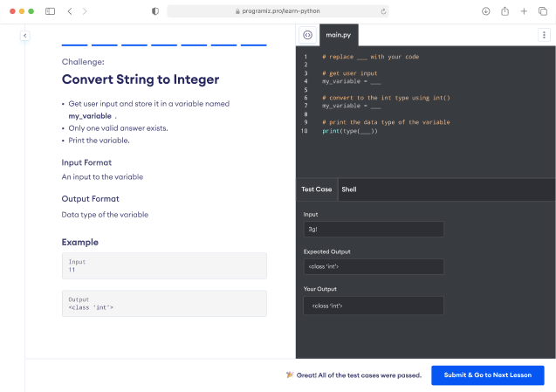Go back with the browser back arrow

point(70,11)
